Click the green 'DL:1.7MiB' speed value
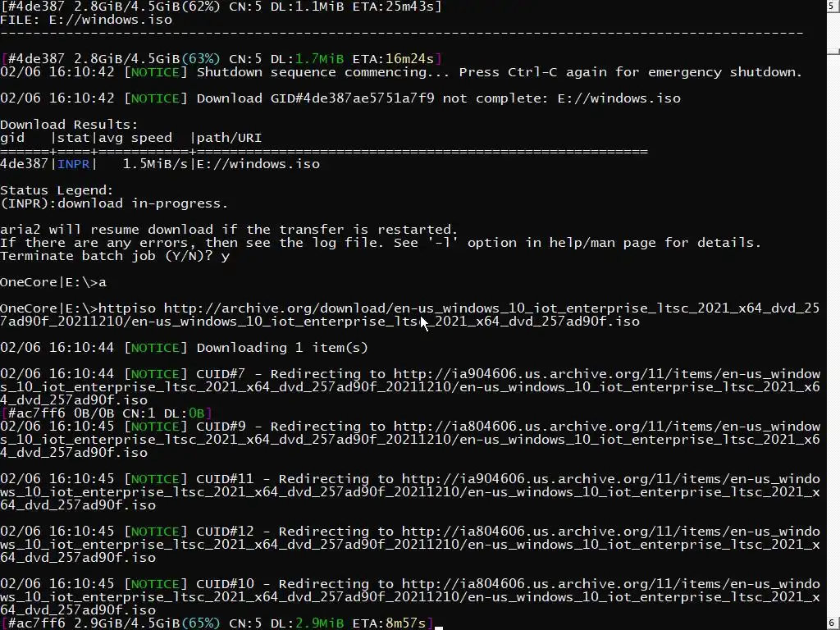Viewport: 840px width, 630px height. coord(307,59)
